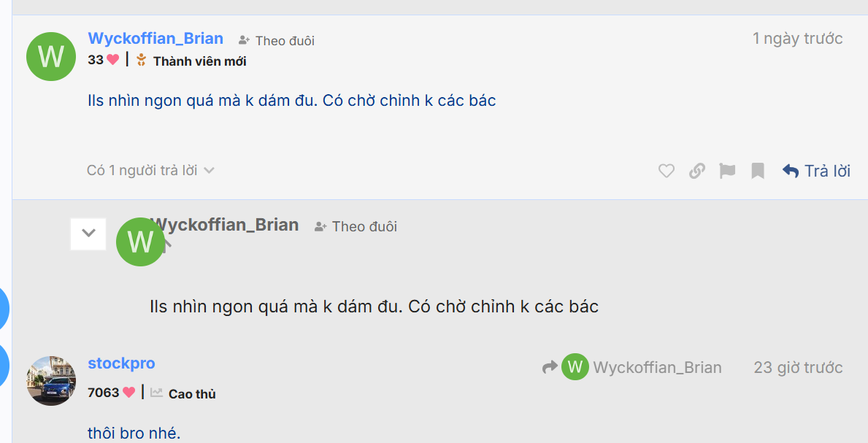Expand the 'Có 1 người trả lời' replies
Image resolution: width=868 pixels, height=443 pixels.
150,171
